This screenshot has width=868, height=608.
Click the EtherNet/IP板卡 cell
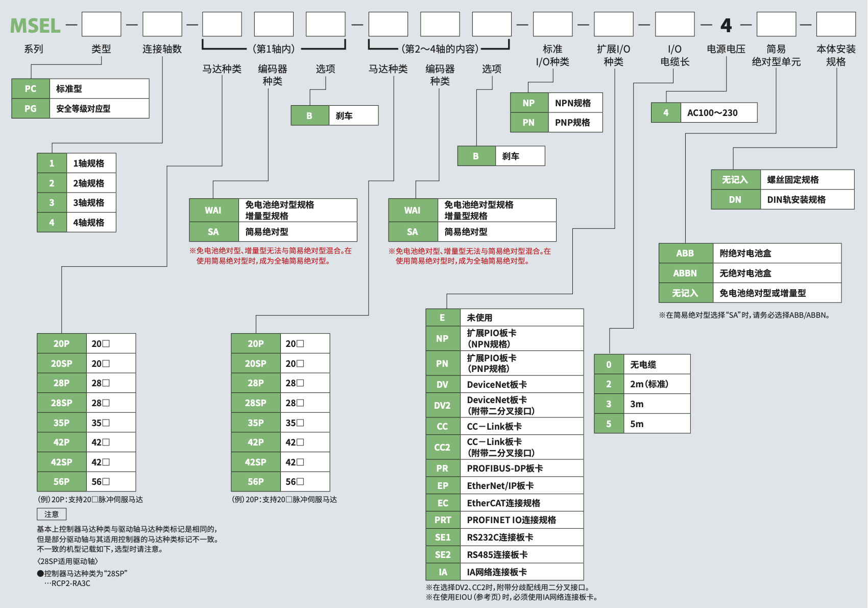(x=522, y=485)
